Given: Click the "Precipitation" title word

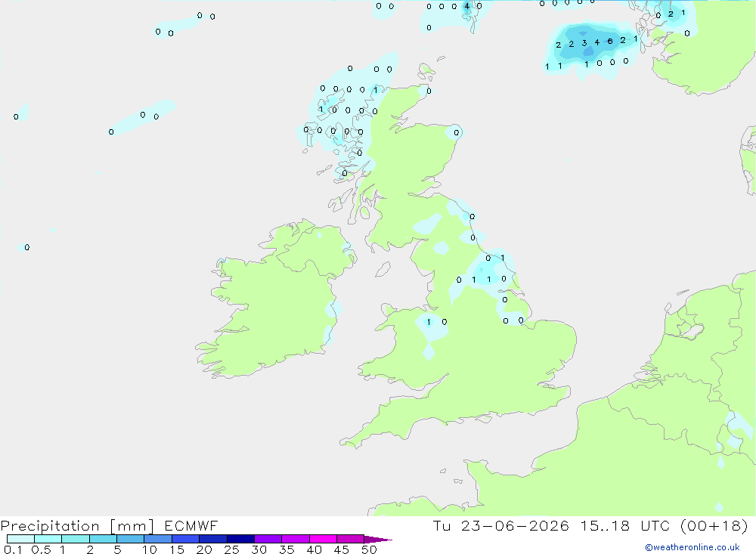Looking at the screenshot, I should click(x=50, y=525).
